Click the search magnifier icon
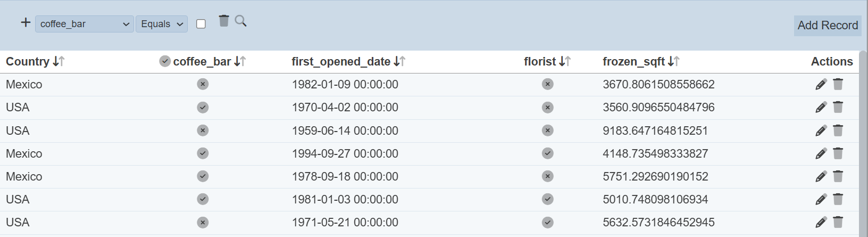868x237 pixels. pos(240,21)
